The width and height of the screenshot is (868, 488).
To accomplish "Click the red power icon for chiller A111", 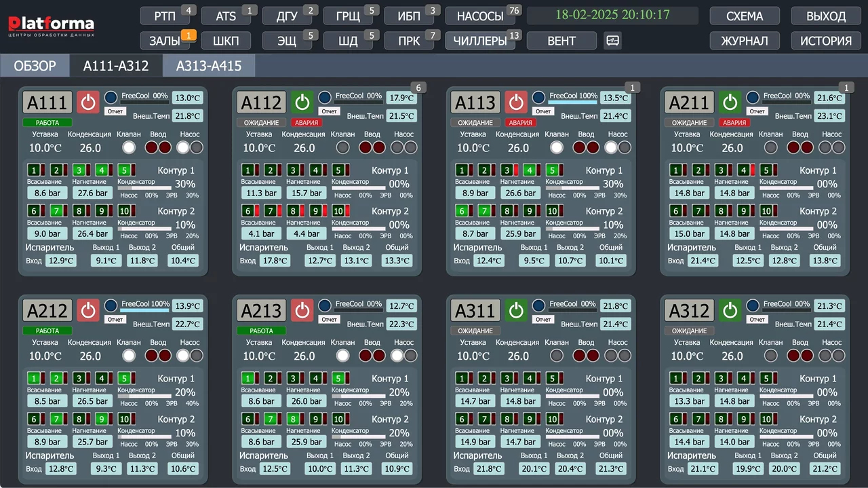I will pyautogui.click(x=88, y=102).
